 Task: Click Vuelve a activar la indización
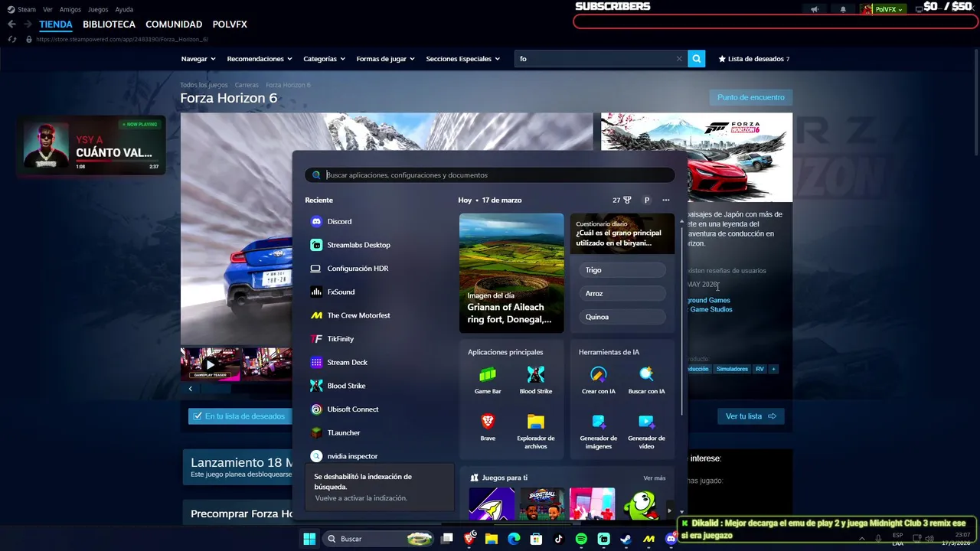(x=361, y=498)
